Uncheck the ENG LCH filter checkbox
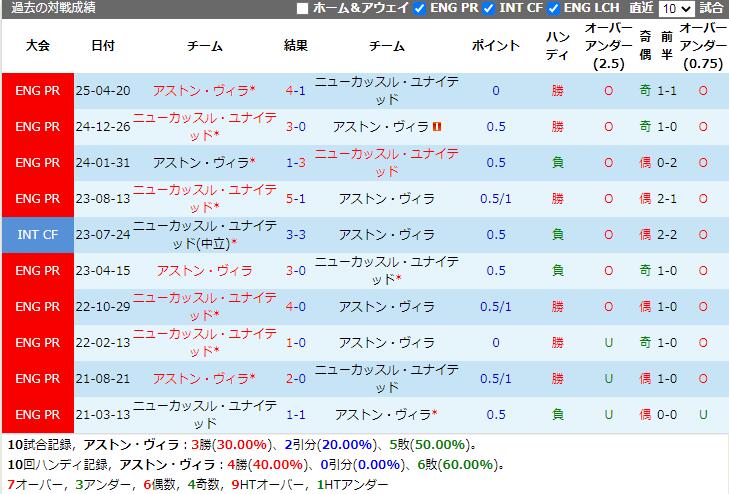Viewport: 729px width, 494px height. [553, 8]
